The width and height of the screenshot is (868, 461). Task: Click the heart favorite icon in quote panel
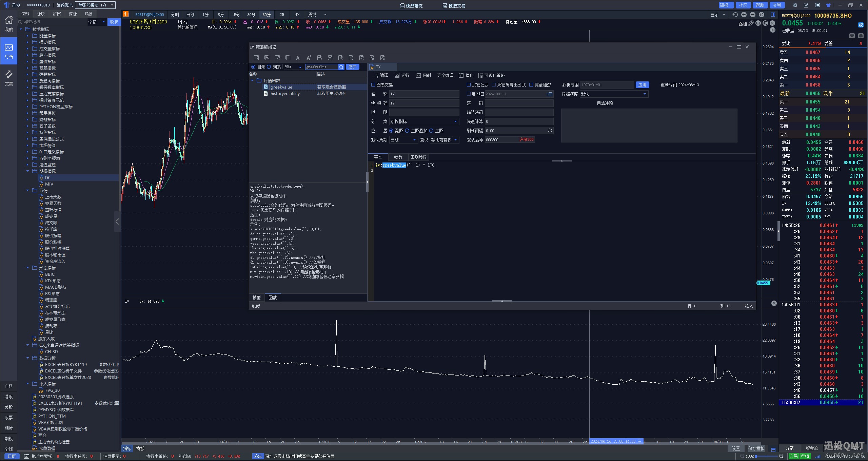[x=852, y=36]
